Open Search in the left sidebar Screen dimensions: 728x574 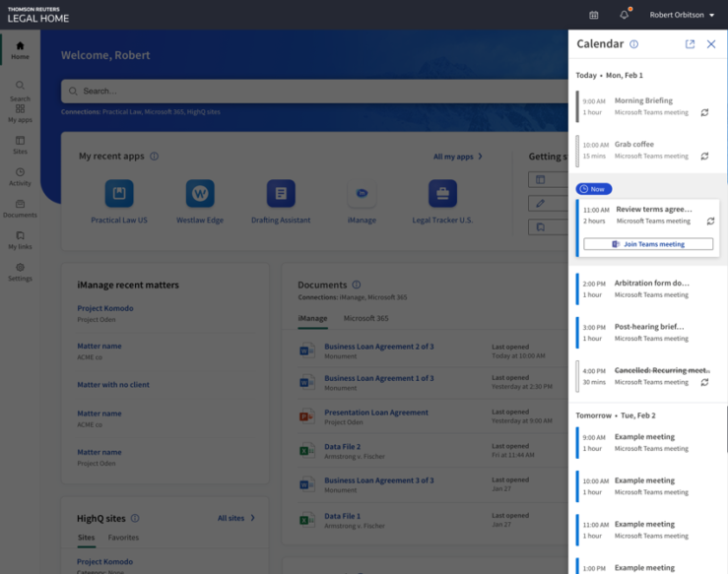pos(20,92)
